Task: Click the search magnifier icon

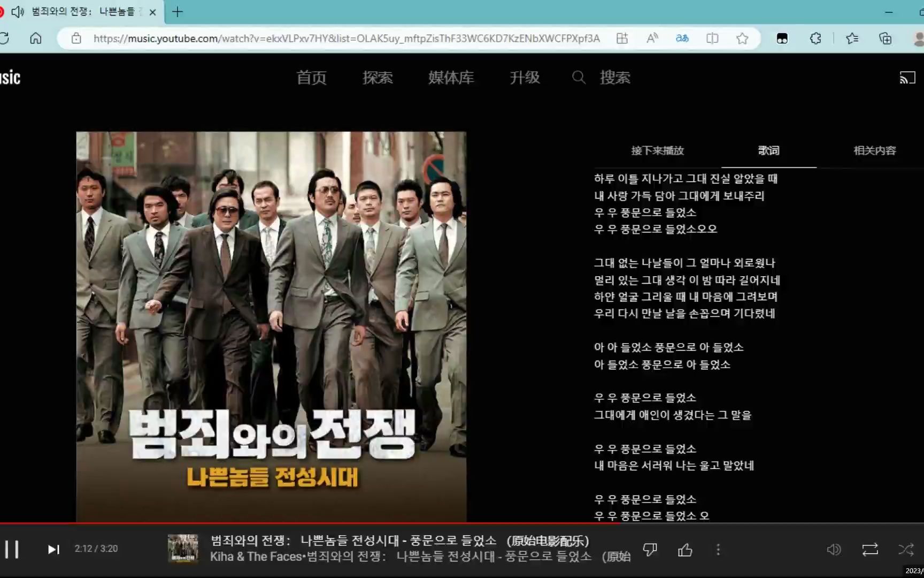Action: 579,78
